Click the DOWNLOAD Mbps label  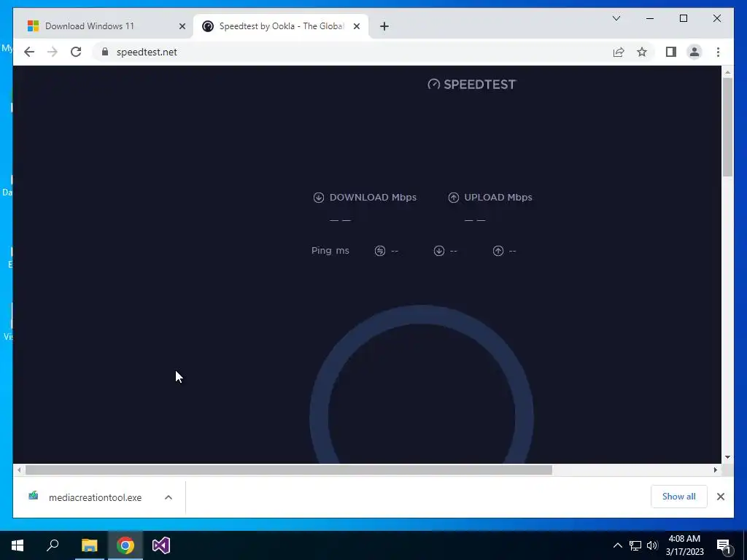point(373,198)
